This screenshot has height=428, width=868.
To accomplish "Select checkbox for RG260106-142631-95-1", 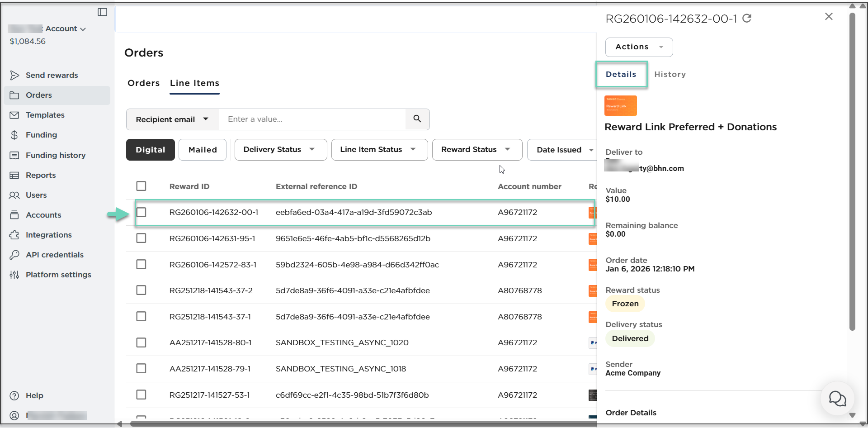I will point(142,238).
